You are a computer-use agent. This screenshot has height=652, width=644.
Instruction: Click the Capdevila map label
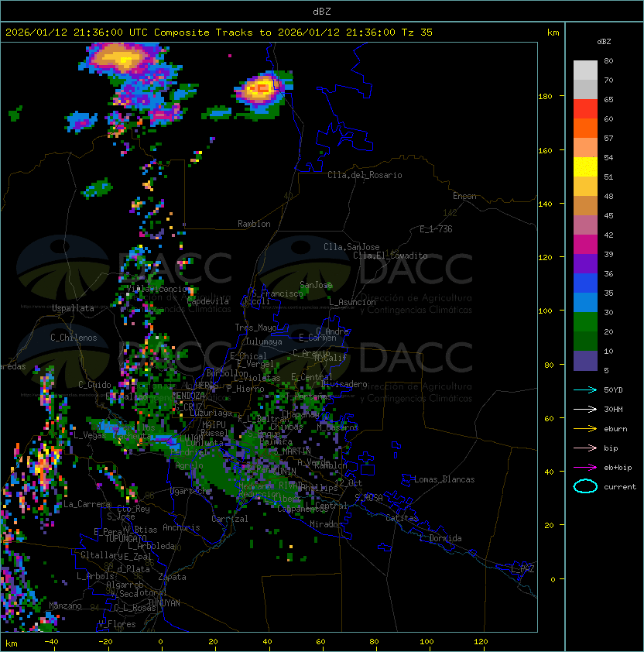tap(208, 301)
